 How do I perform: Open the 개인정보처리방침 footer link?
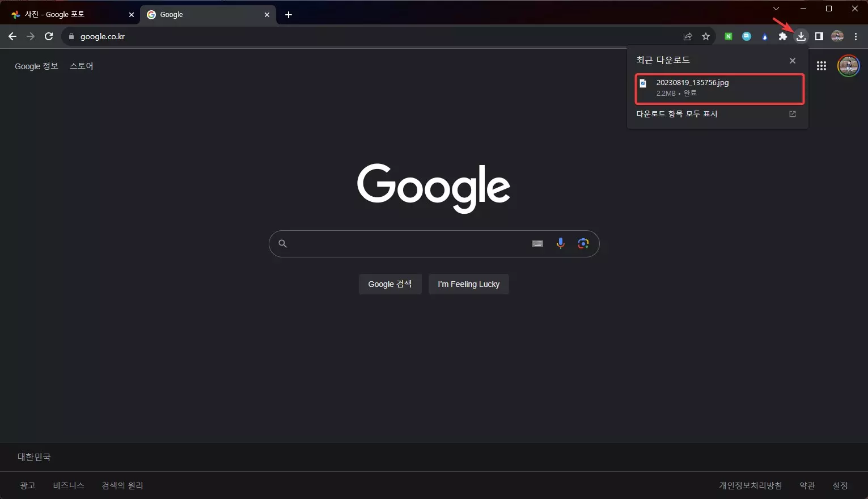point(751,485)
